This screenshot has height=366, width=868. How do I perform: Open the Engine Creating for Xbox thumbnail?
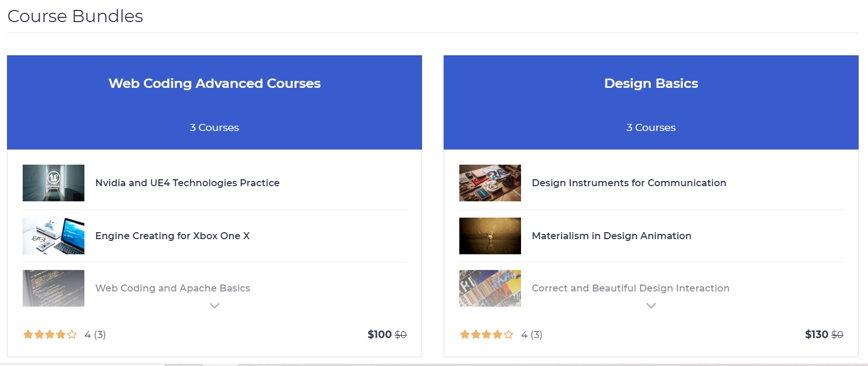click(54, 236)
